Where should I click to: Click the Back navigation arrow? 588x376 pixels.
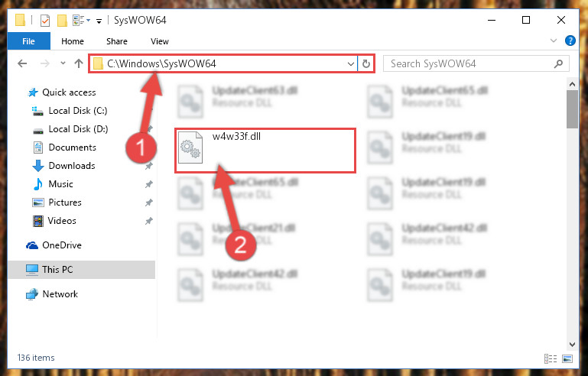pyautogui.click(x=22, y=63)
